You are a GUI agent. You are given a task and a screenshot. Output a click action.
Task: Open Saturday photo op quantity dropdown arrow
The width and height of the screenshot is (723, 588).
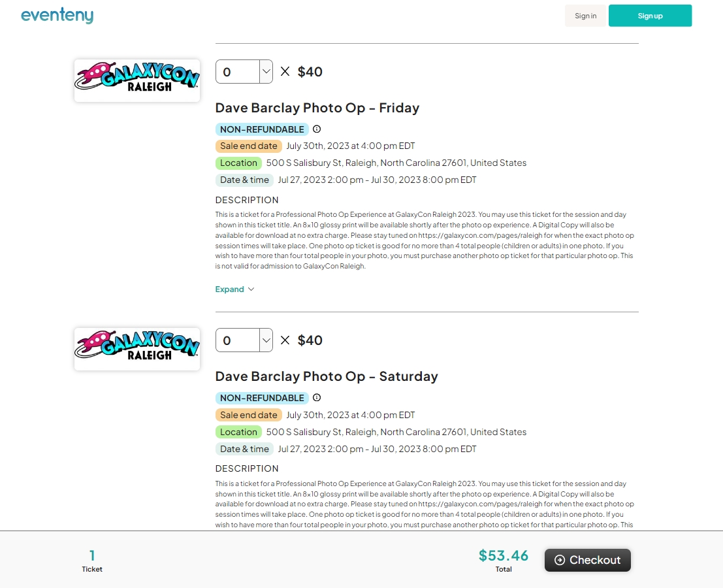(266, 340)
